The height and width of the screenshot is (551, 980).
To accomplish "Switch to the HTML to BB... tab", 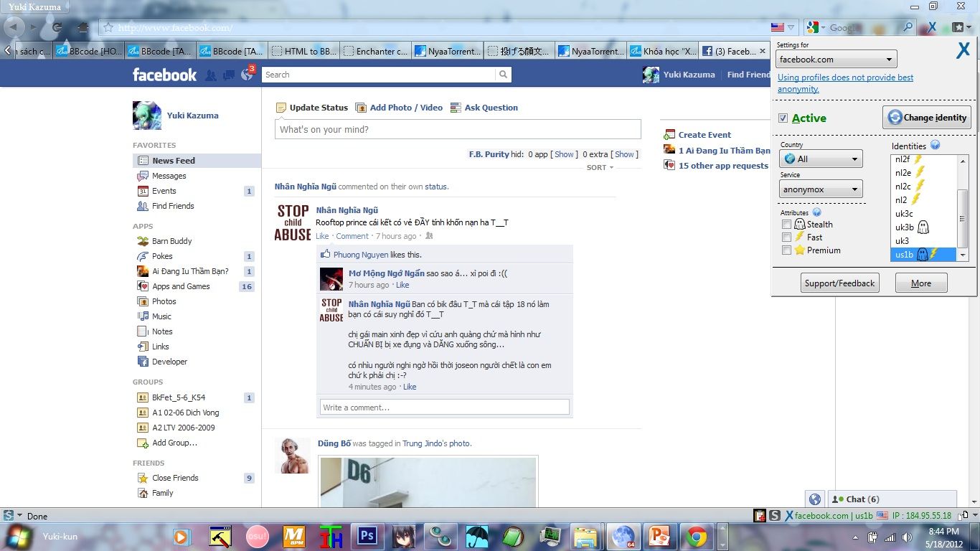I will (x=303, y=51).
